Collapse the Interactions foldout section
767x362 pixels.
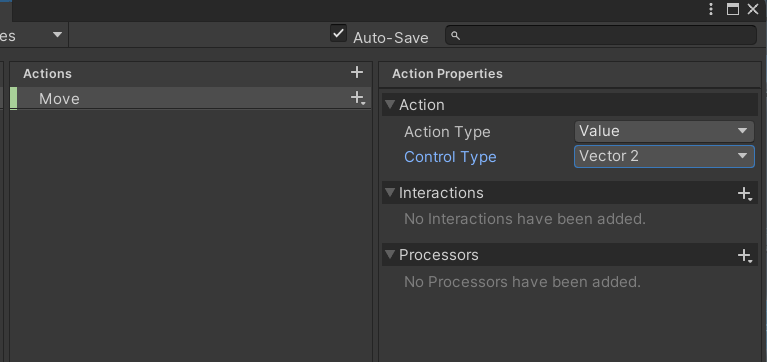[390, 192]
